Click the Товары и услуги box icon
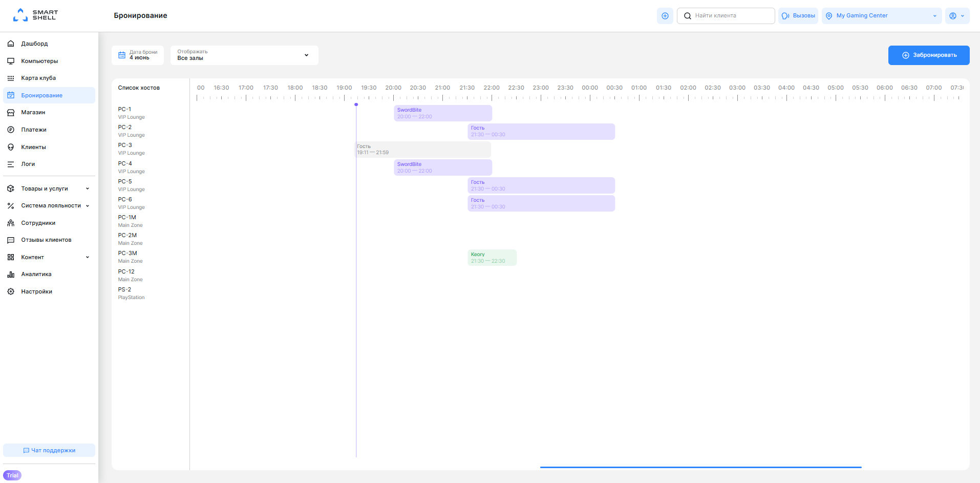This screenshot has height=483, width=980. coord(11,188)
